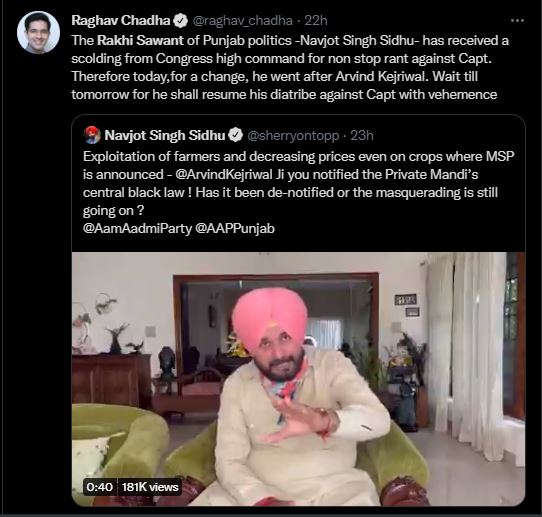The width and height of the screenshot is (542, 517).
Task: Click the 0:40 video duration badge
Action: (100, 487)
